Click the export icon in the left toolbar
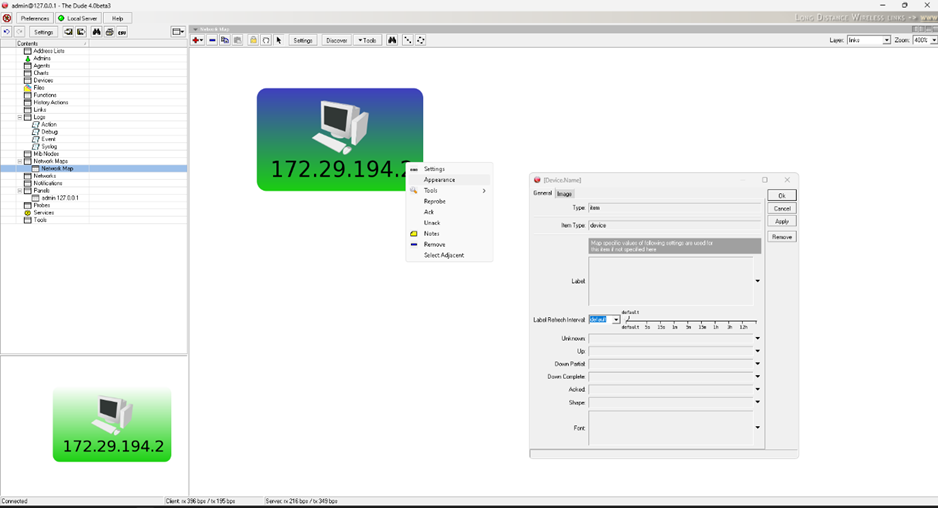Image resolution: width=938 pixels, height=508 pixels. pos(81,32)
